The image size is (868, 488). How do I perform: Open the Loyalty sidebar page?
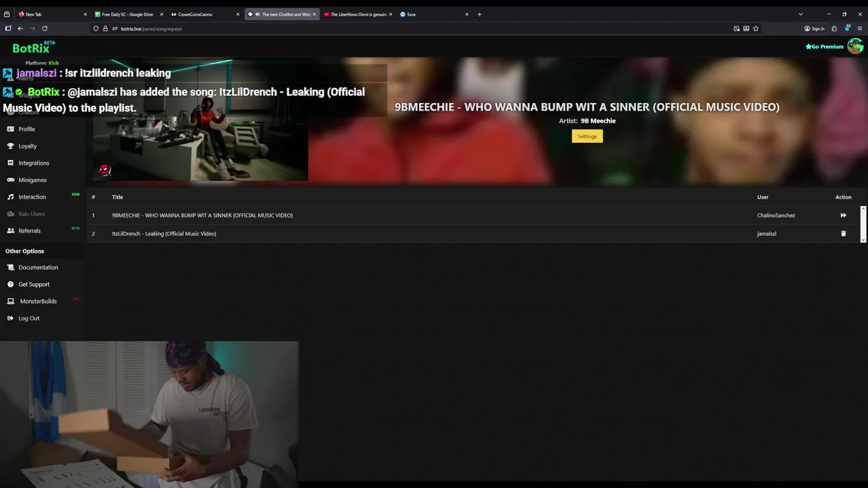coord(27,146)
